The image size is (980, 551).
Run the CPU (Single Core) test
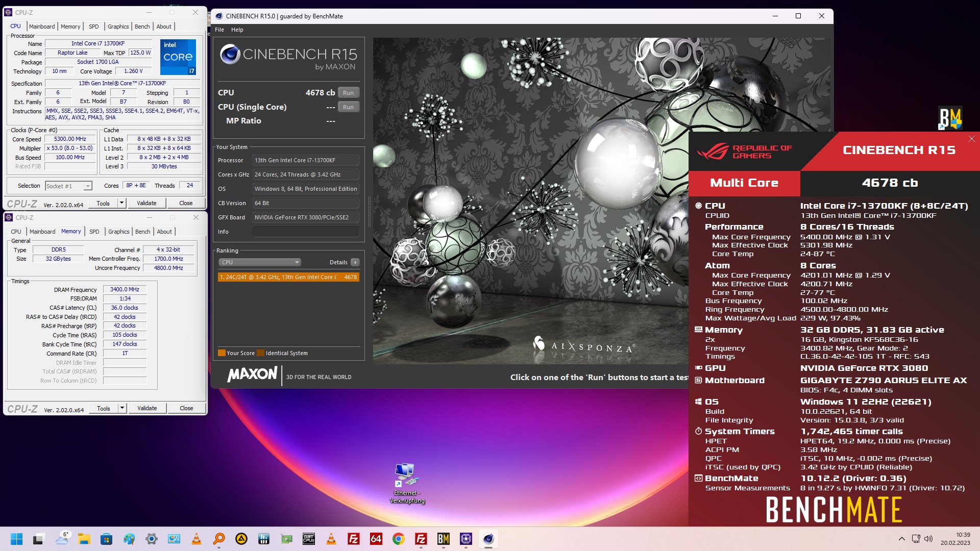(348, 107)
